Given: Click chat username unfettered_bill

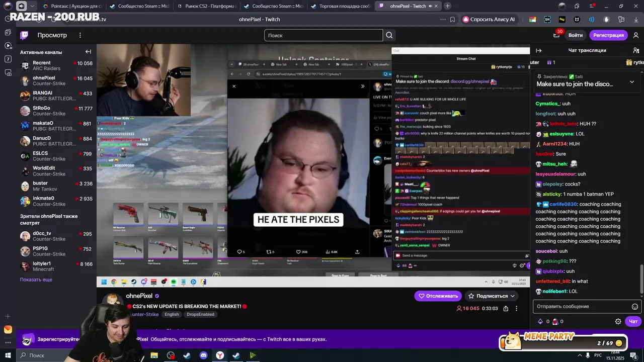Looking at the screenshot, I should coord(552,282).
